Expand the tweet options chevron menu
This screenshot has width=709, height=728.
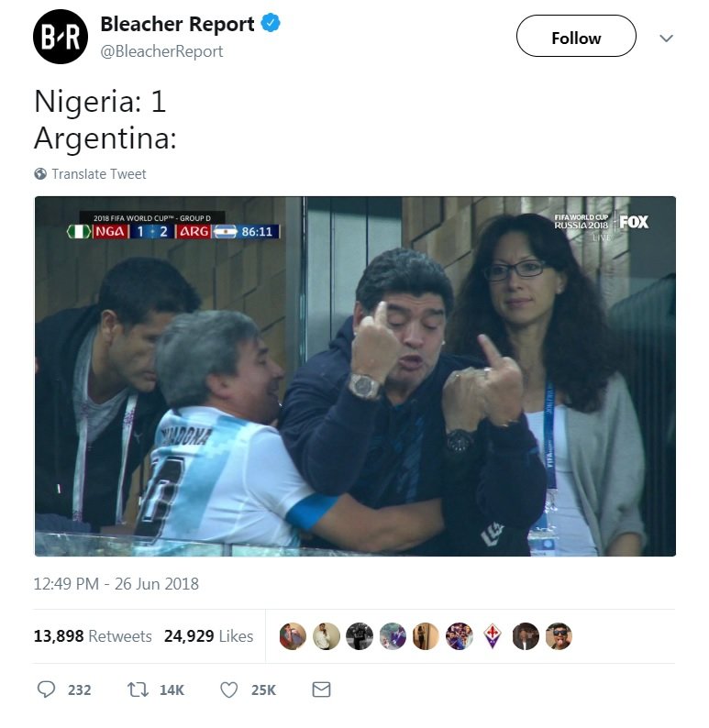pos(666,39)
